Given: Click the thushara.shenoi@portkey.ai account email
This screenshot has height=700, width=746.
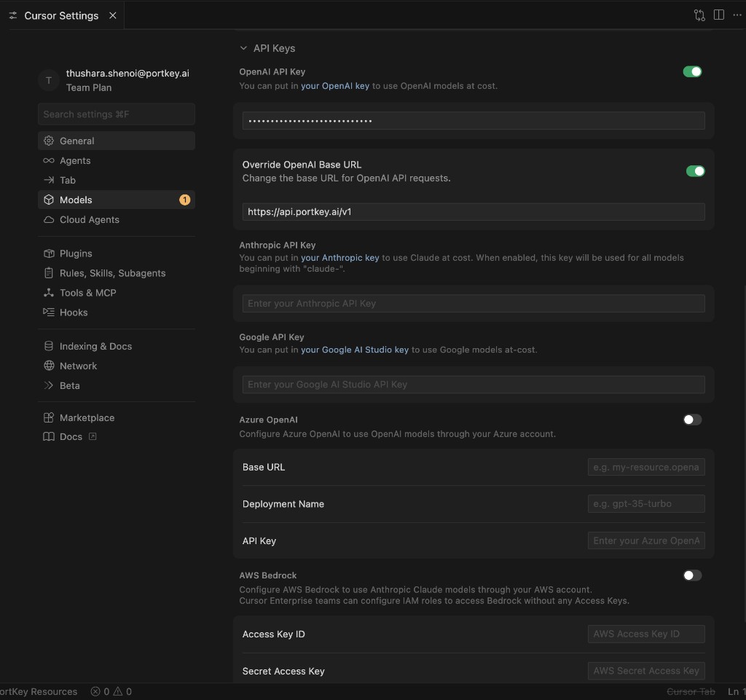Looking at the screenshot, I should tap(127, 74).
